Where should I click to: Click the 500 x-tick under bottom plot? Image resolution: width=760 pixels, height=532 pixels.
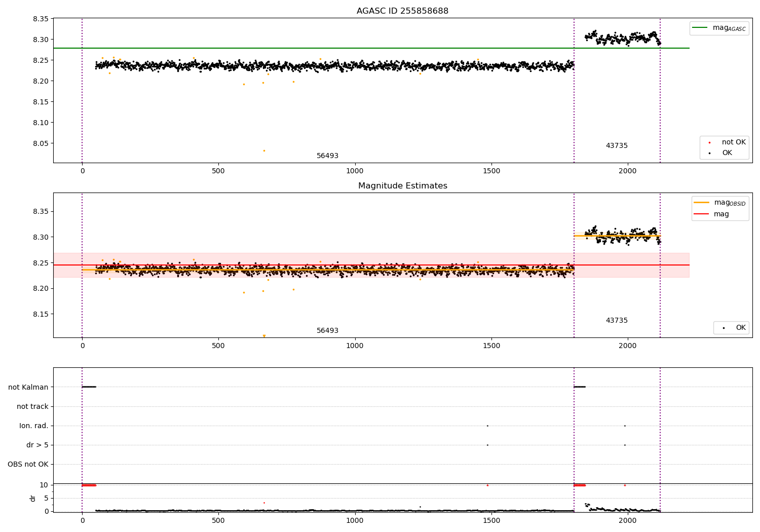(218, 520)
